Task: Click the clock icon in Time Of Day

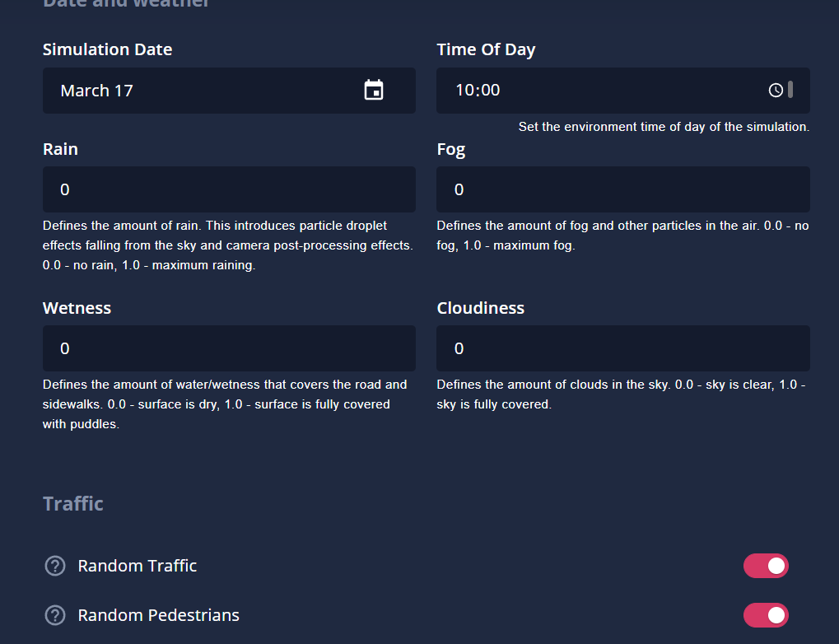Action: pyautogui.click(x=776, y=90)
